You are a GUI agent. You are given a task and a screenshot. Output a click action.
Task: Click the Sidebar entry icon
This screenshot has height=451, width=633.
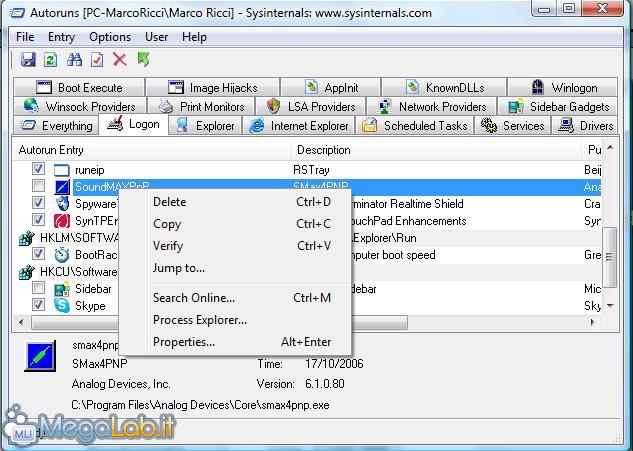62,289
